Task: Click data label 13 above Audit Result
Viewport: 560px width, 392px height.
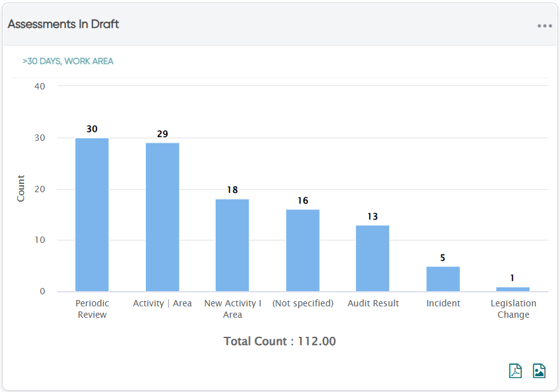Action: tap(372, 216)
